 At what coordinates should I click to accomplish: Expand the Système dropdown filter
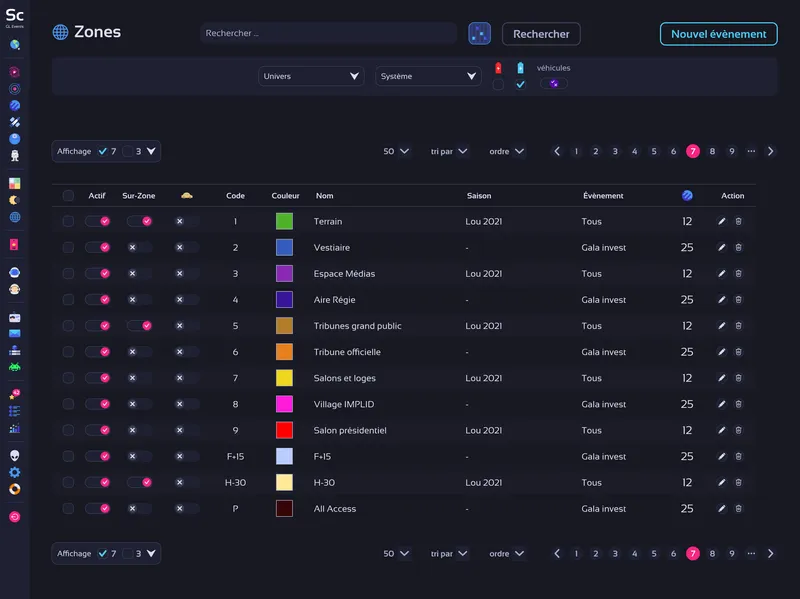click(x=428, y=76)
